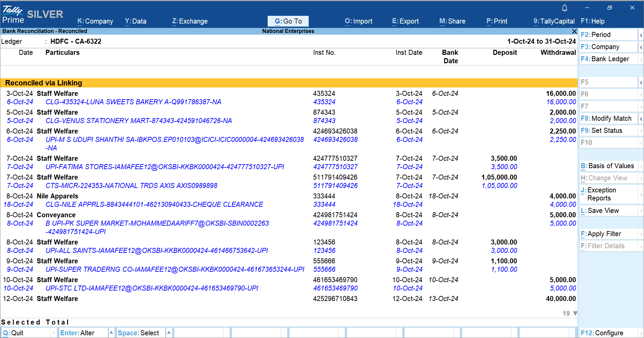Click F3: Company button
This screenshot has height=338, width=644.
click(x=609, y=47)
